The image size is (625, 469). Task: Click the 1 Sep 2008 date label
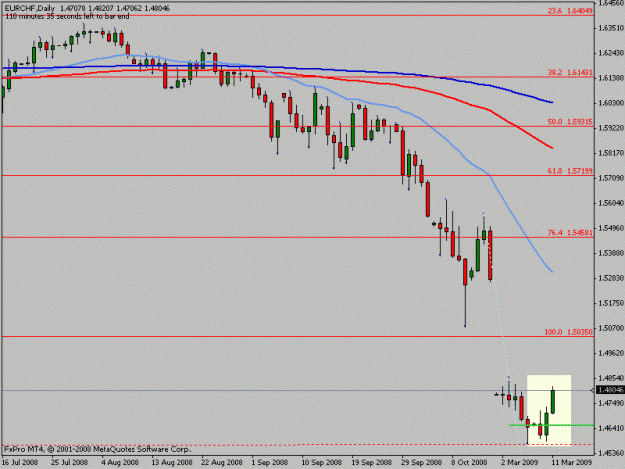270,463
